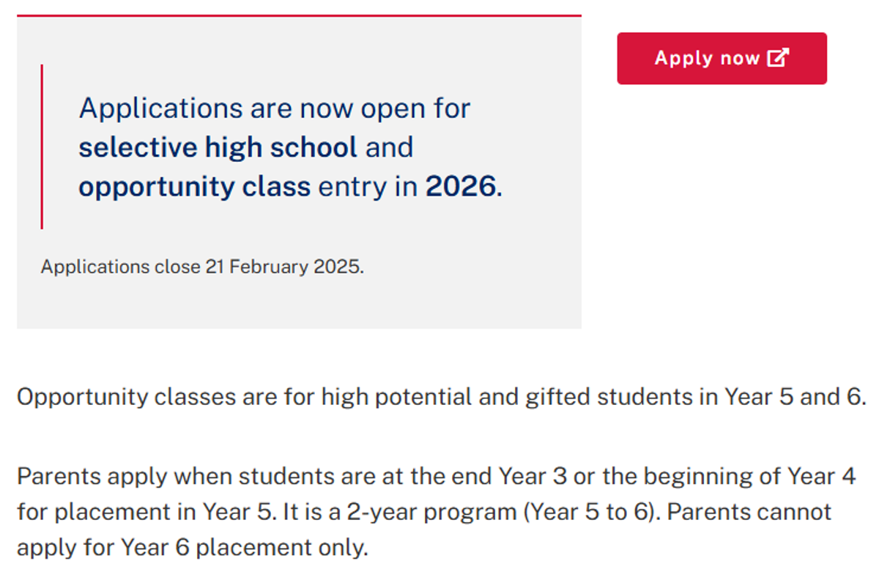Click the 'Parents cannot' text

pos(749,512)
